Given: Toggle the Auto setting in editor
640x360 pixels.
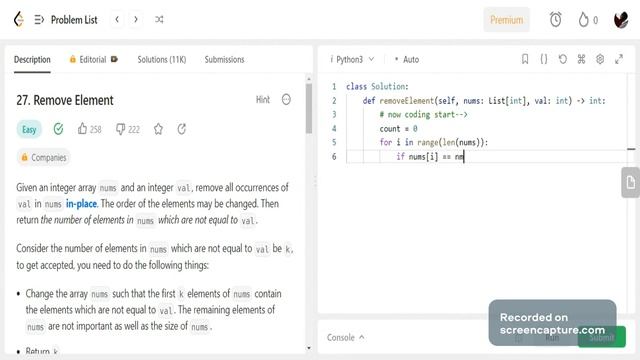Looking at the screenshot, I should tap(407, 60).
